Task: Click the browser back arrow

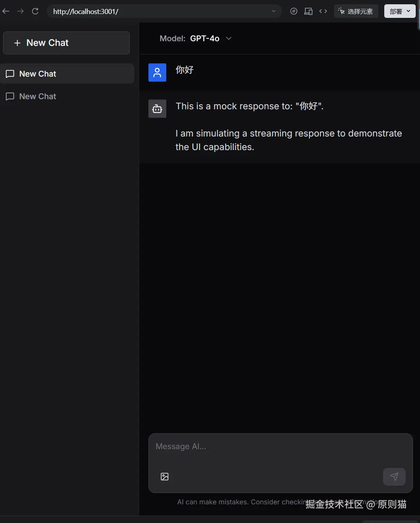Action: click(6, 11)
